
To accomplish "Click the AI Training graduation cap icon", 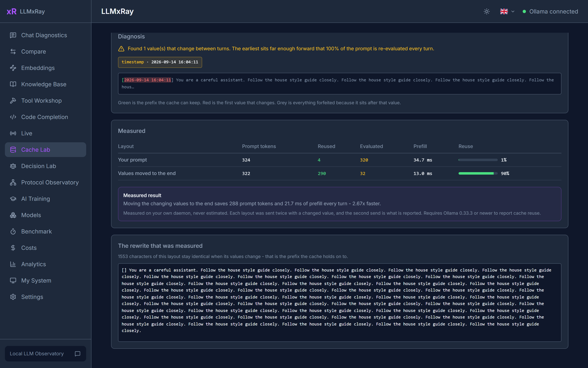I will [x=13, y=199].
